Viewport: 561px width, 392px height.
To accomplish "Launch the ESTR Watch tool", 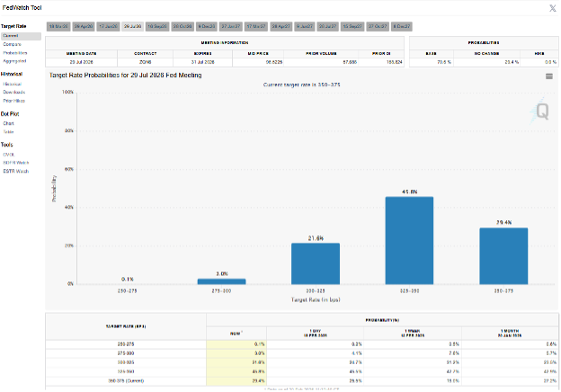I will pos(15,170).
